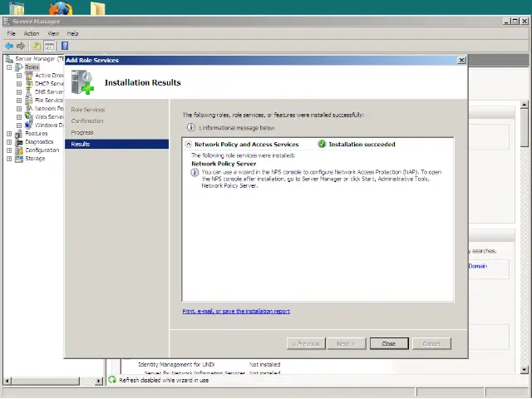The width and height of the screenshot is (532, 399).
Task: Click the Roles node icon in tree
Action: tap(19, 67)
